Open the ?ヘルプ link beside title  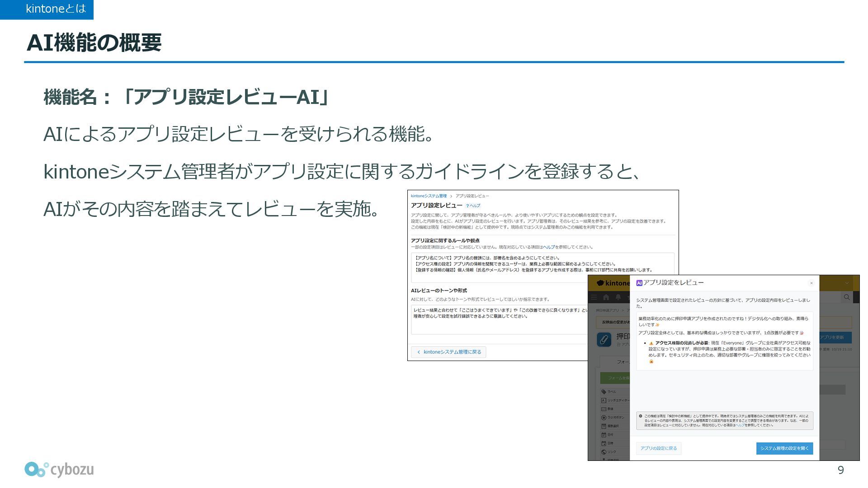click(x=473, y=206)
